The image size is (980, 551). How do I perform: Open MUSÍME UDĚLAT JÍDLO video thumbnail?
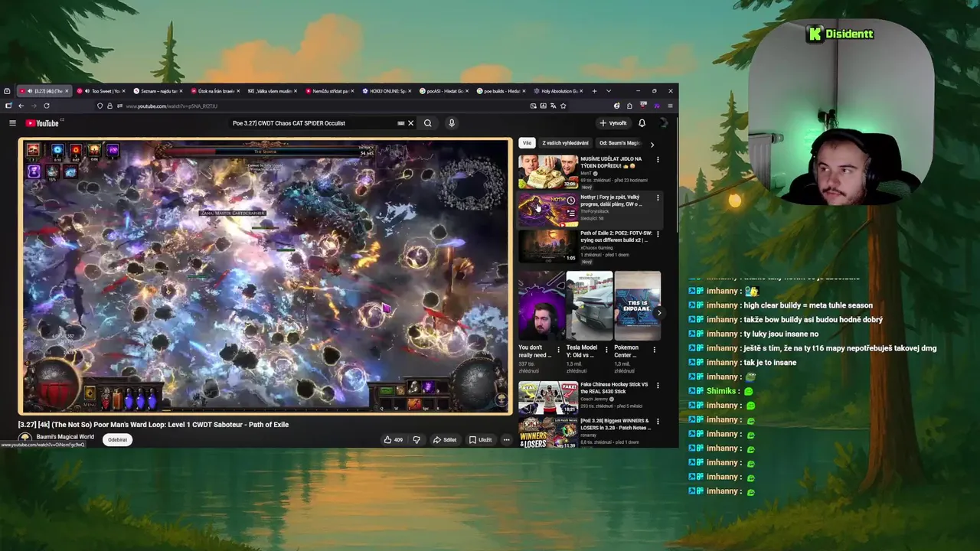click(x=548, y=172)
